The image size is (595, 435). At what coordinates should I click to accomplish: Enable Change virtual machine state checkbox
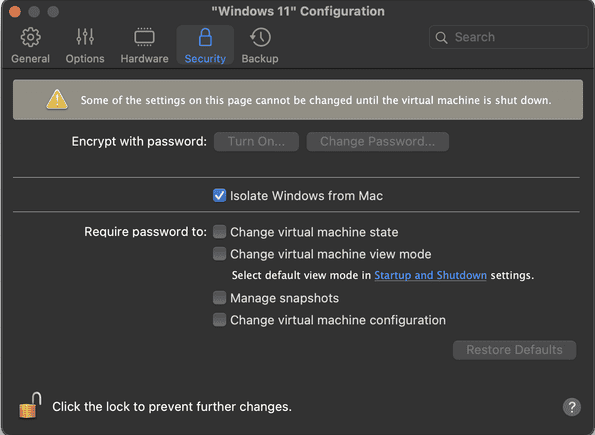(x=219, y=232)
